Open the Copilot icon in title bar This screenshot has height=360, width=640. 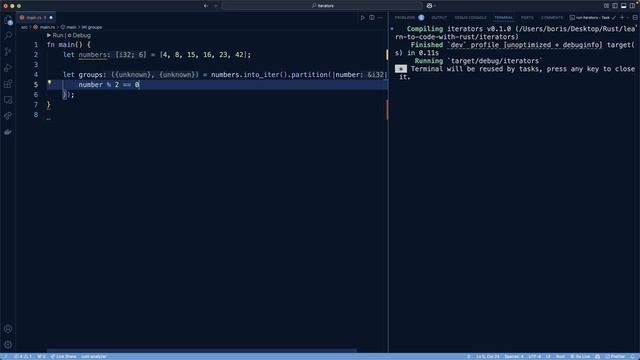[429, 6]
